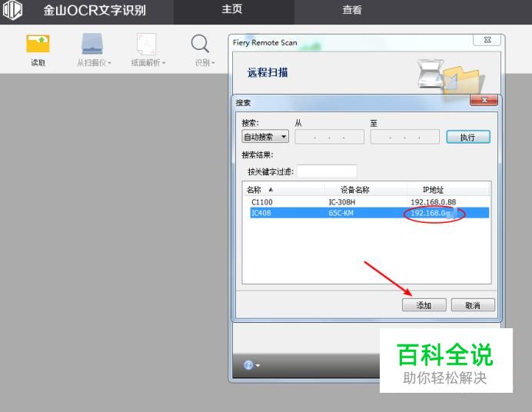Click the 执行 button
Image resolution: width=532 pixels, height=412 pixels.
point(468,137)
